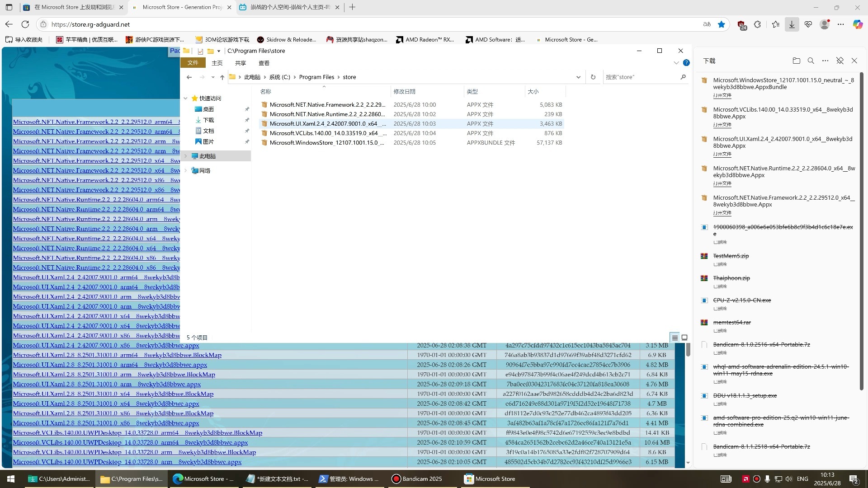
Task: Expand the ribbon chevron in Explorer
Action: tap(676, 63)
